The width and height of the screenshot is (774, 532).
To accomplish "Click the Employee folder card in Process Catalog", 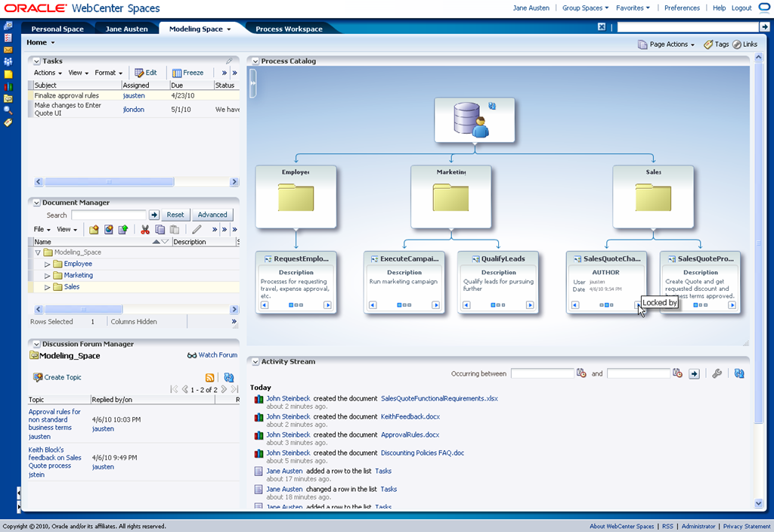I will pyautogui.click(x=296, y=196).
